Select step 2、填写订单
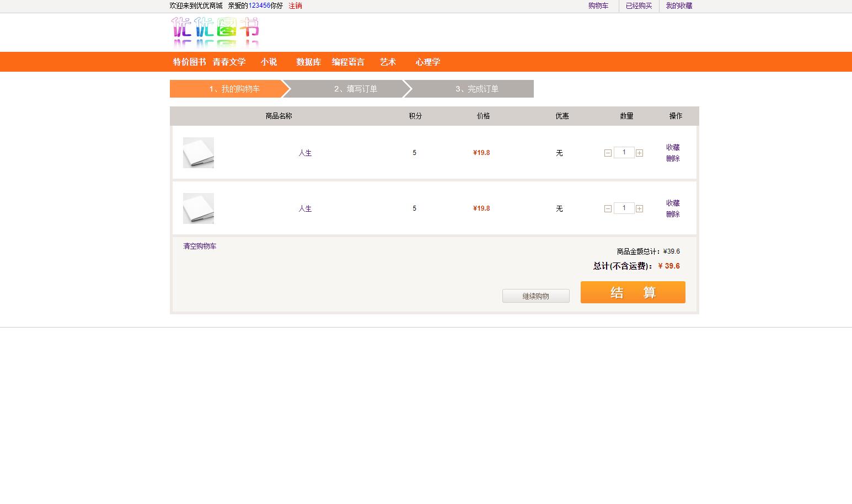This screenshot has height=504, width=852. [352, 89]
